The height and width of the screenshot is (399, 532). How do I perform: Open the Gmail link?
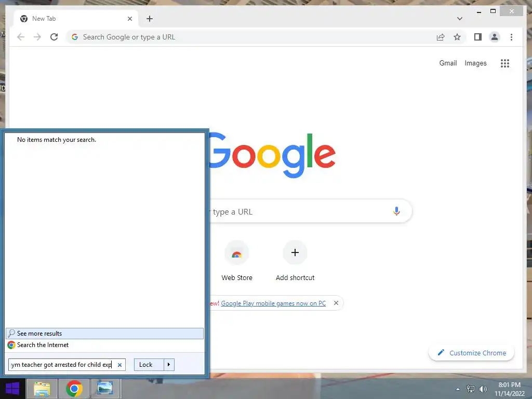[448, 63]
